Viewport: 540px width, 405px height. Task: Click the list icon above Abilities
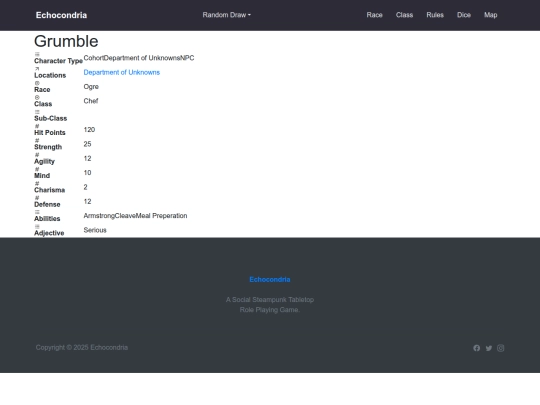tap(37, 212)
